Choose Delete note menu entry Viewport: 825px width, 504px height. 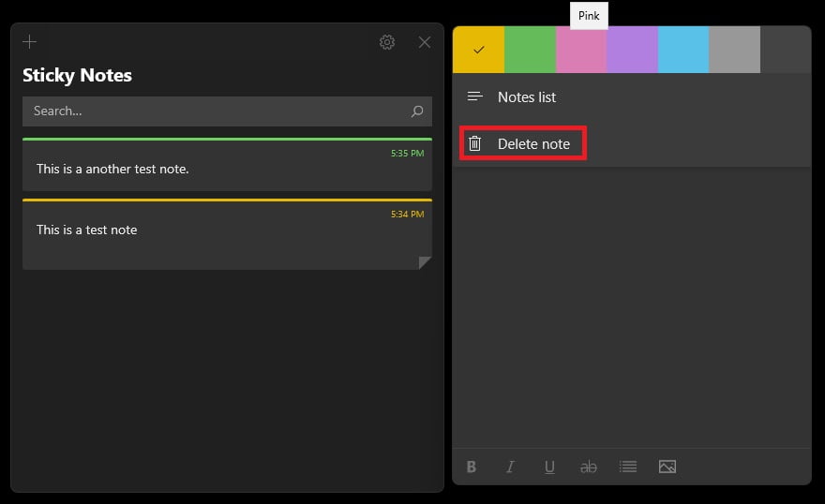[632, 143]
